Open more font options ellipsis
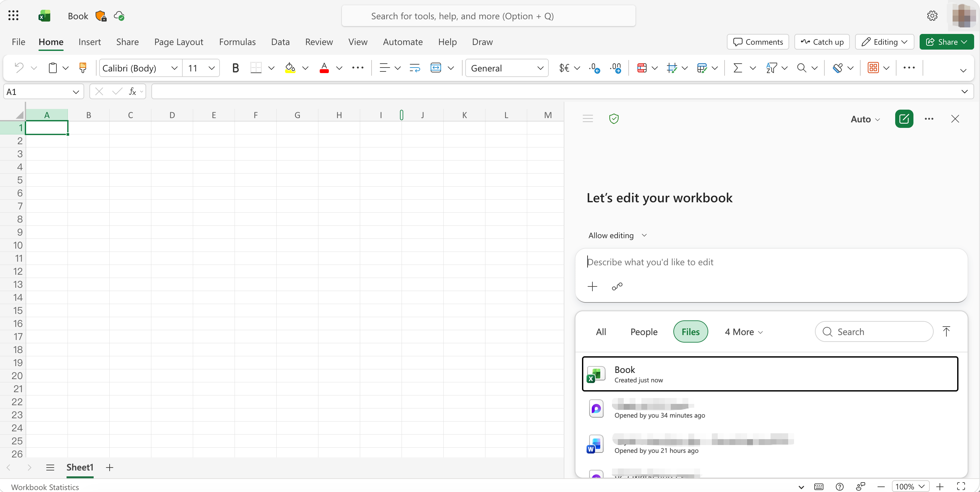Screen dimensions: 980x492 [358, 68]
